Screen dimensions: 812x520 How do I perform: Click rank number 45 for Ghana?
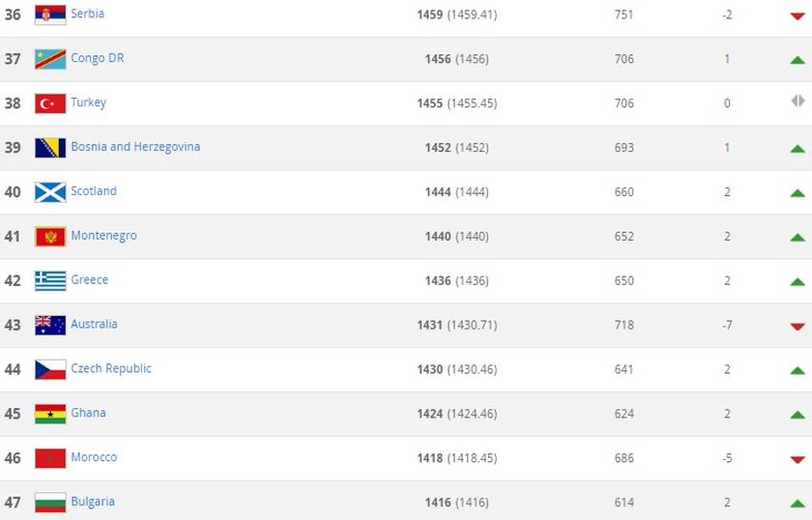click(13, 414)
